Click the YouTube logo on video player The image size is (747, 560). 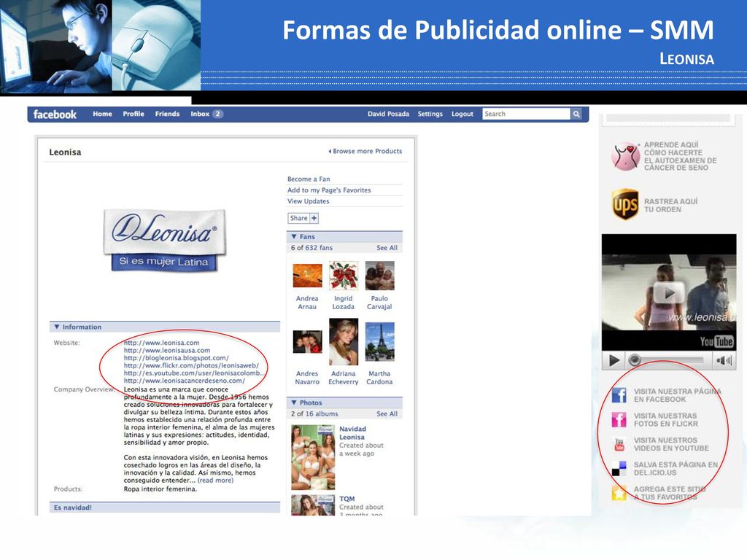(716, 341)
